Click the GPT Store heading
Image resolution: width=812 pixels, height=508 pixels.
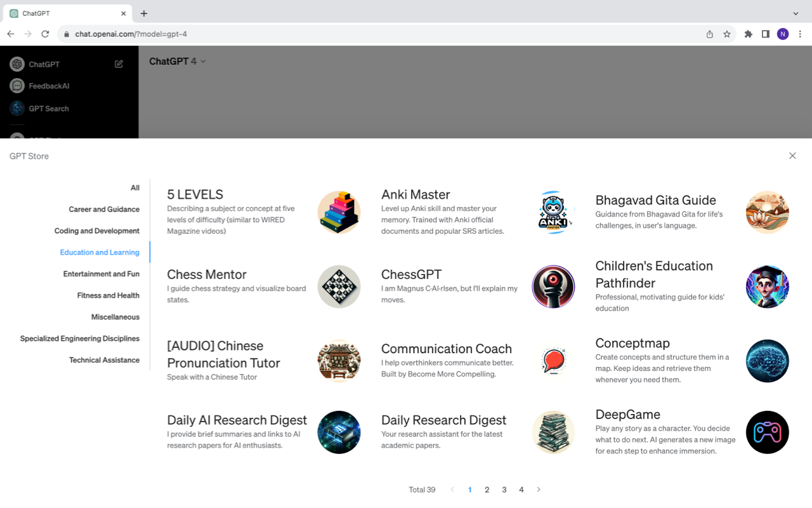point(29,156)
